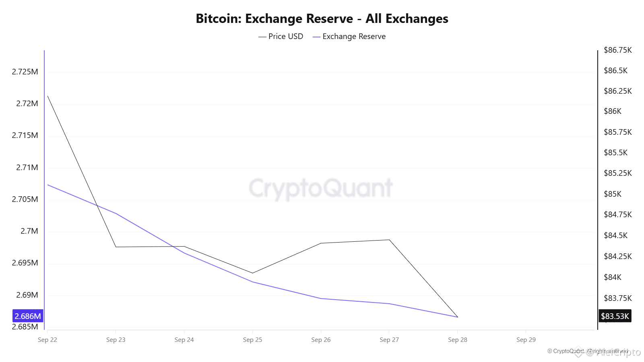Viewport: 644px width, 362px height.
Task: Click the purple 2.686M value badge
Action: pos(28,316)
